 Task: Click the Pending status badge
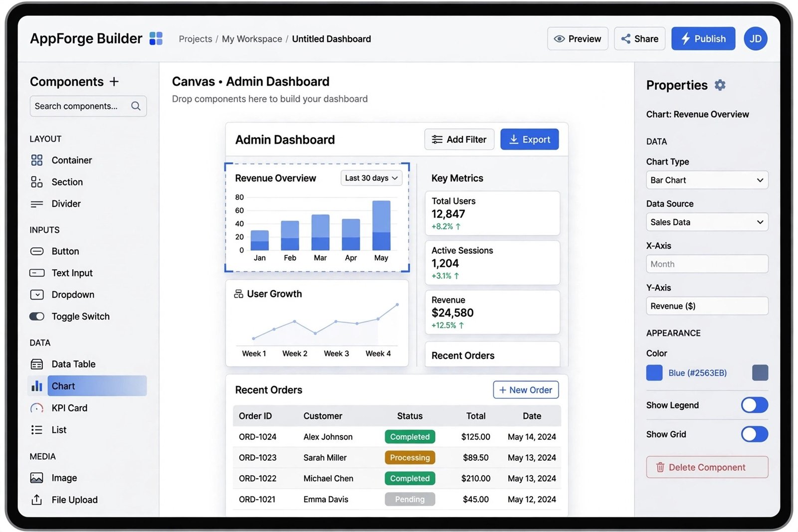pos(410,499)
